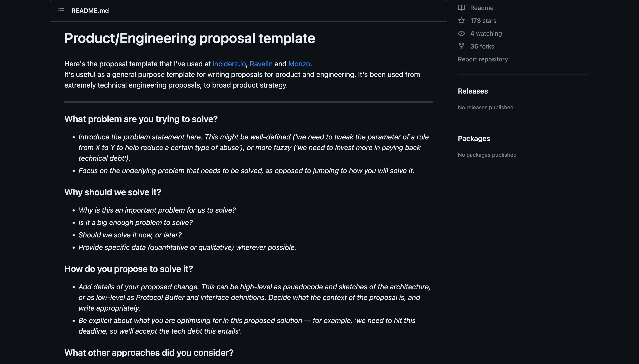Click the 36 forks count

(x=482, y=46)
